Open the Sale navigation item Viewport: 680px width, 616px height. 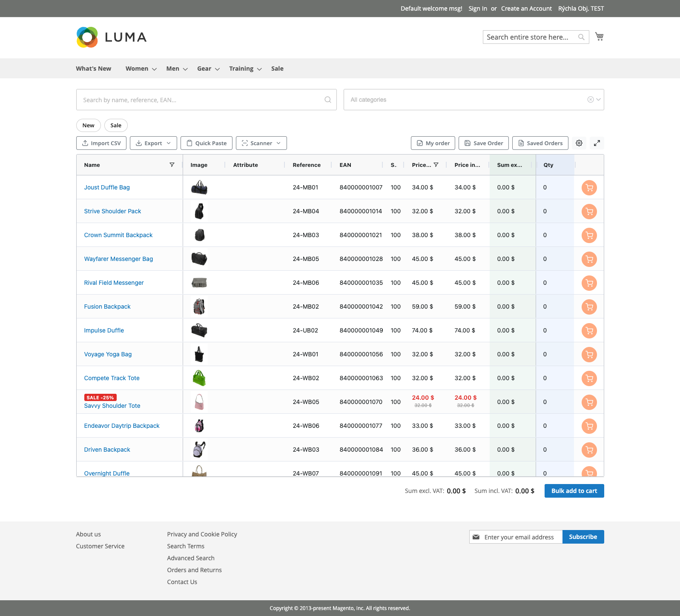coord(277,69)
